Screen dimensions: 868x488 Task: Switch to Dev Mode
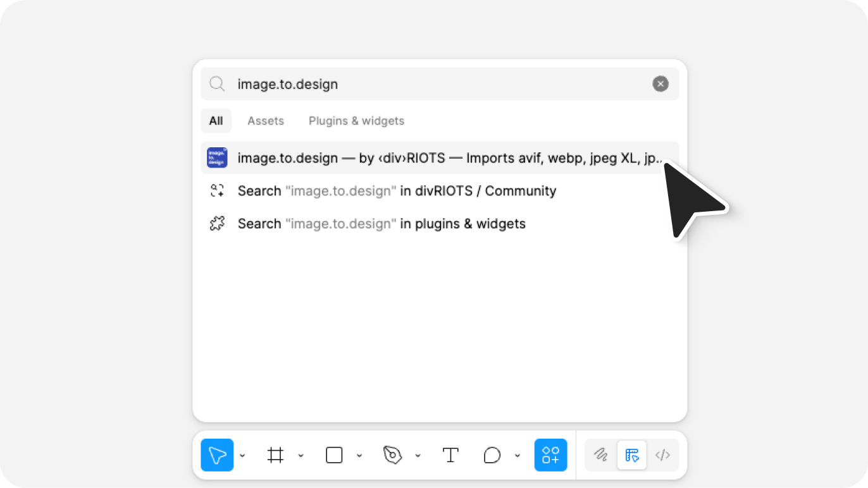point(662,455)
